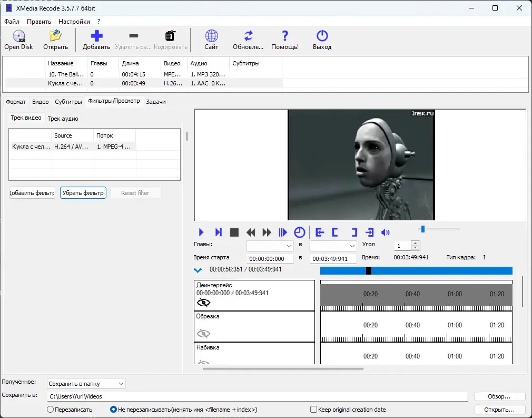
Task: Toggle the Деинтерлейс eye visibility icon
Action: point(203,303)
